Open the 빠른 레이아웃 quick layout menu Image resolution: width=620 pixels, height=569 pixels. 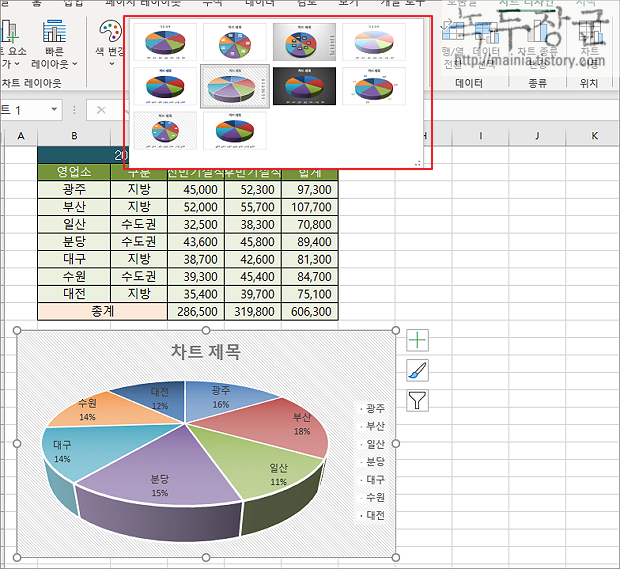pos(55,43)
